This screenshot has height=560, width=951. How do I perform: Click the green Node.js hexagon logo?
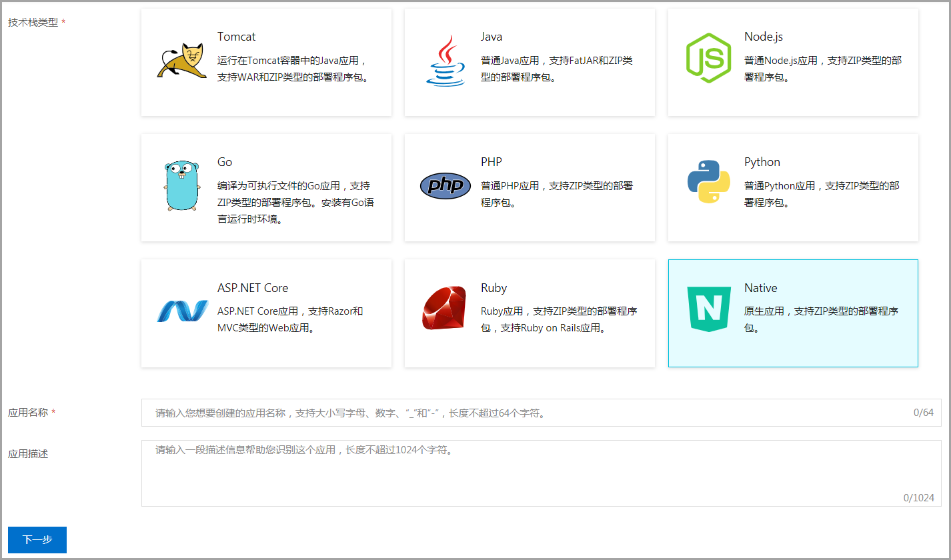coord(709,58)
